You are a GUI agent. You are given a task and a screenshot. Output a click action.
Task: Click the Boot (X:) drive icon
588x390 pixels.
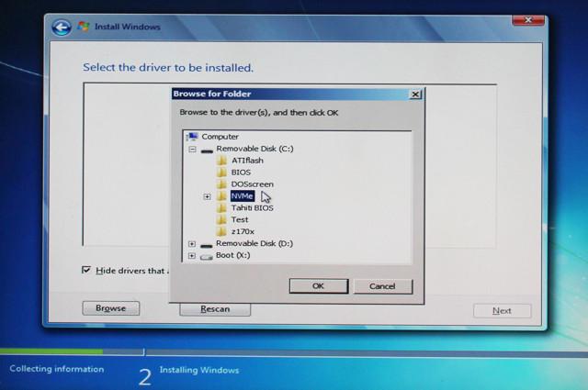pos(207,257)
